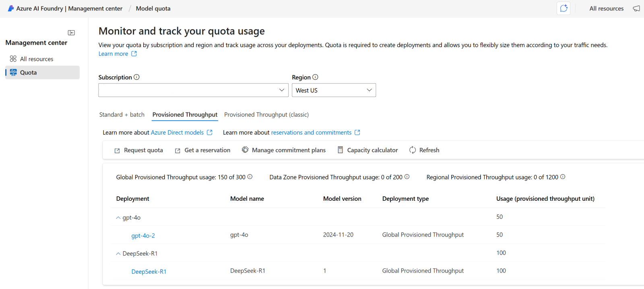Open the gpt-4o-2 deployment link
The height and width of the screenshot is (289, 644).
tap(143, 236)
